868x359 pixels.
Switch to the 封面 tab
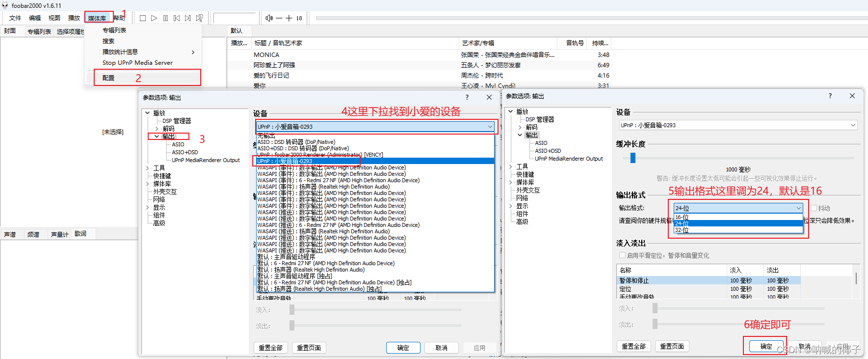tap(10, 31)
